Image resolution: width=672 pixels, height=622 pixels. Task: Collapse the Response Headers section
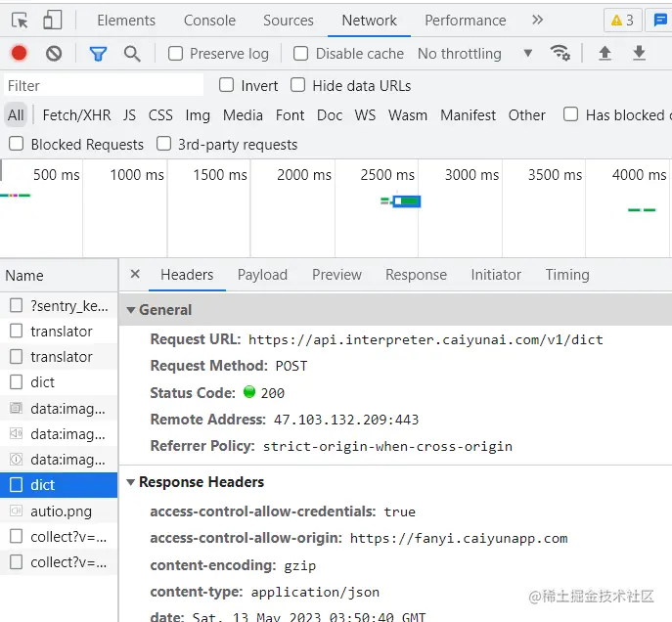pos(131,482)
